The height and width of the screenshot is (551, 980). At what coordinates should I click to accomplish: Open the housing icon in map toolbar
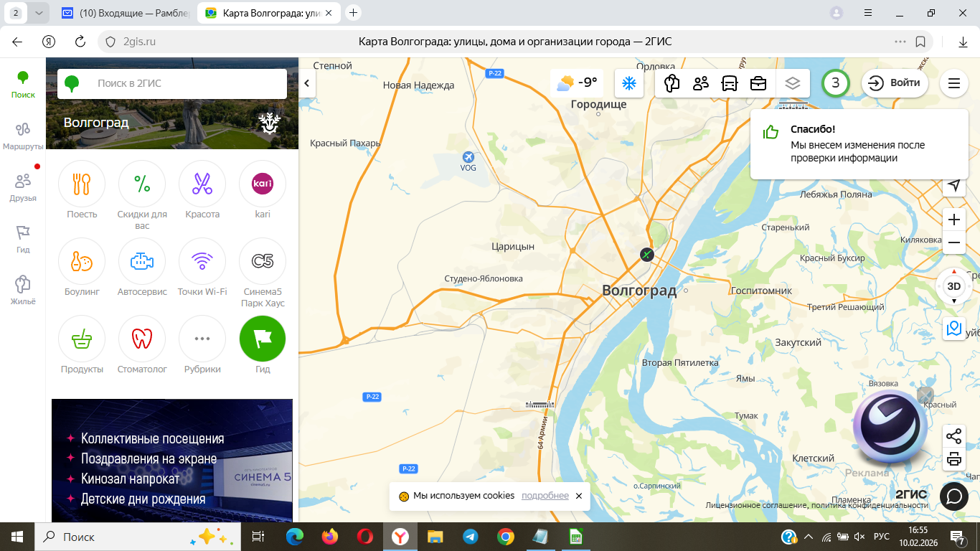click(672, 83)
